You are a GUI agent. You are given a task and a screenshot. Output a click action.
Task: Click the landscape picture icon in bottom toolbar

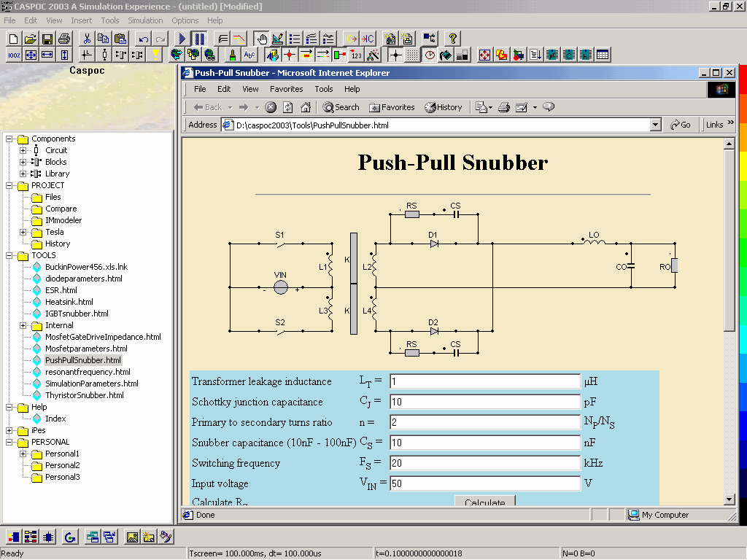[132, 537]
